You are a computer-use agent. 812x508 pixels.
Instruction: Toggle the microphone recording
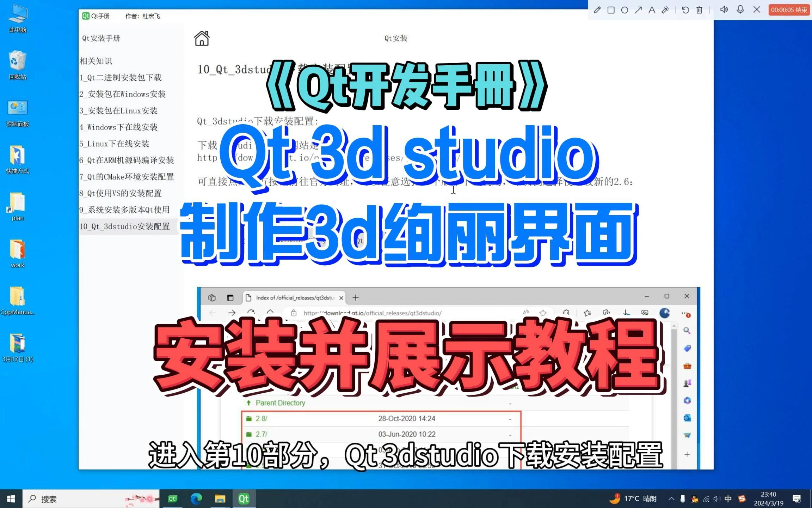[x=740, y=10]
